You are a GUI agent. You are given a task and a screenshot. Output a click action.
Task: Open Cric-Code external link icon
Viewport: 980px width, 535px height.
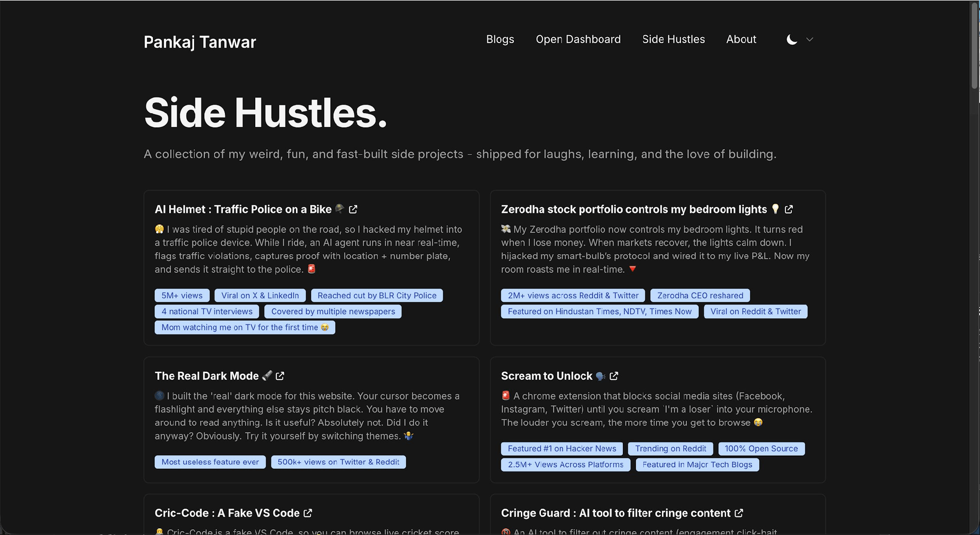(x=308, y=513)
